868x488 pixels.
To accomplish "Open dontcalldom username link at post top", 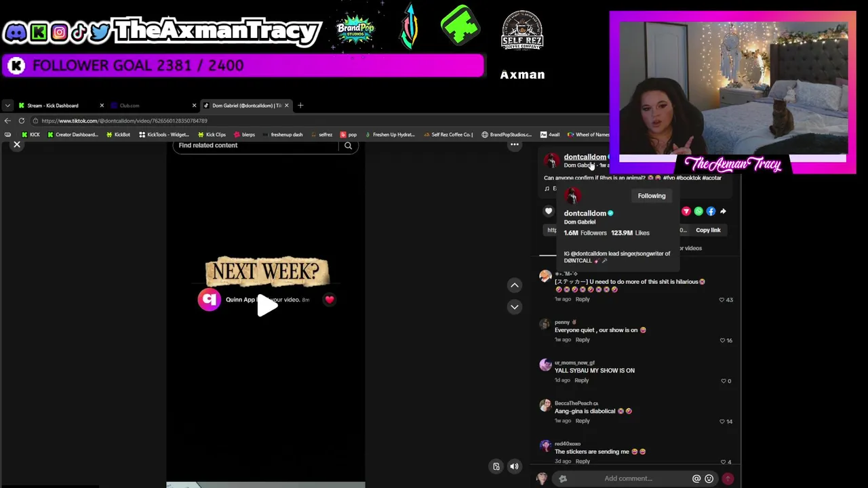I will click(x=585, y=157).
